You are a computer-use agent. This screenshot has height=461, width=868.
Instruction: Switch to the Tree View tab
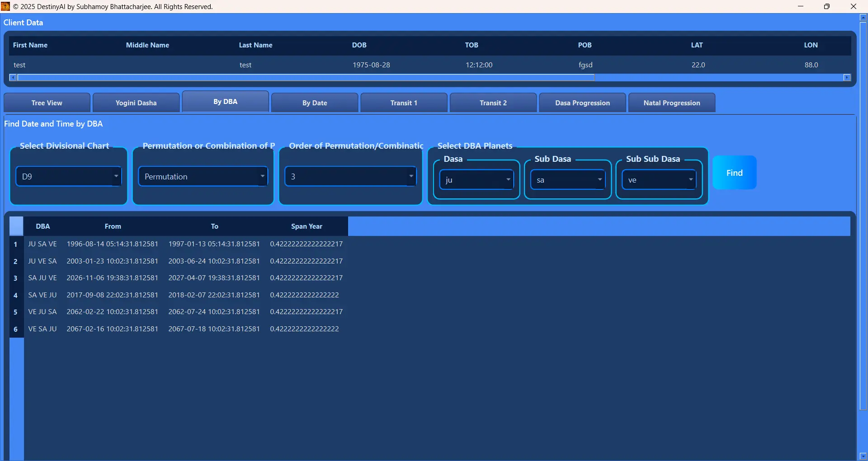(47, 103)
